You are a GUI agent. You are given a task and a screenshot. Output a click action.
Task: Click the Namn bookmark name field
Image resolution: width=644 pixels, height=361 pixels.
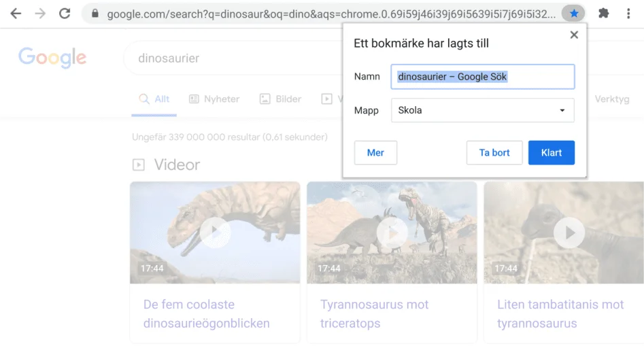[x=482, y=77]
